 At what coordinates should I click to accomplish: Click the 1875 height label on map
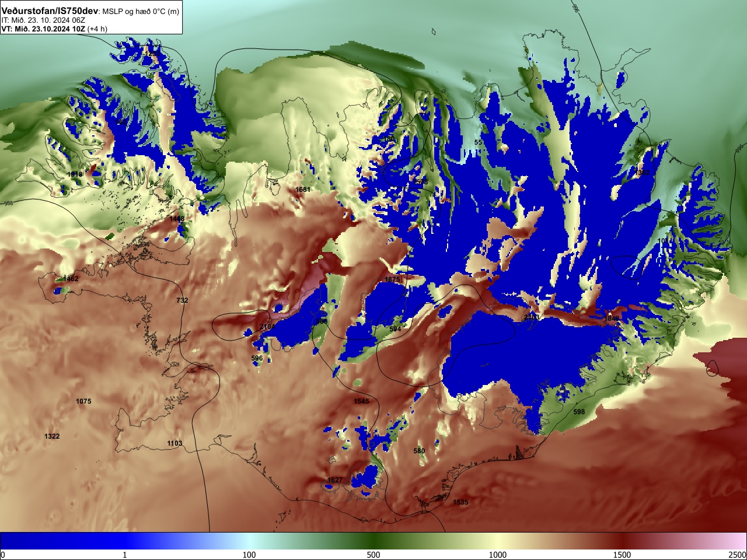(392, 280)
